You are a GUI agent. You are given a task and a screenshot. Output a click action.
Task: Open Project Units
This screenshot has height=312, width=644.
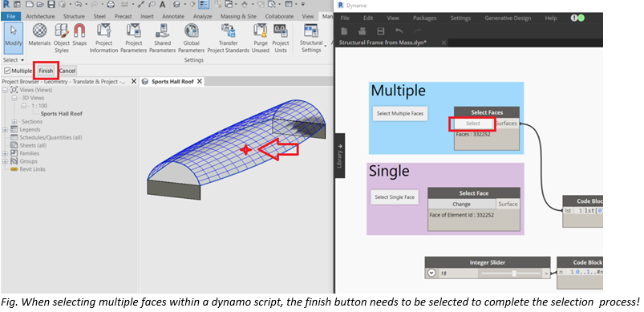coord(281,38)
